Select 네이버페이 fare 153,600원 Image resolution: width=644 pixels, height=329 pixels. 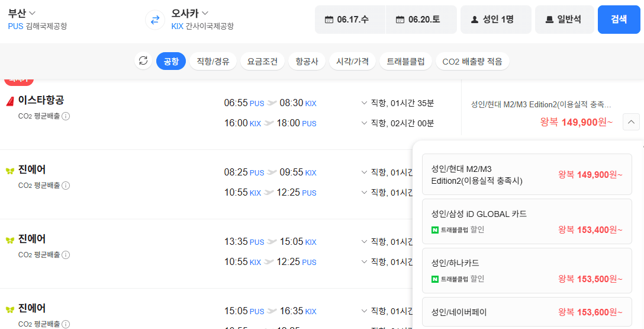[x=527, y=312]
